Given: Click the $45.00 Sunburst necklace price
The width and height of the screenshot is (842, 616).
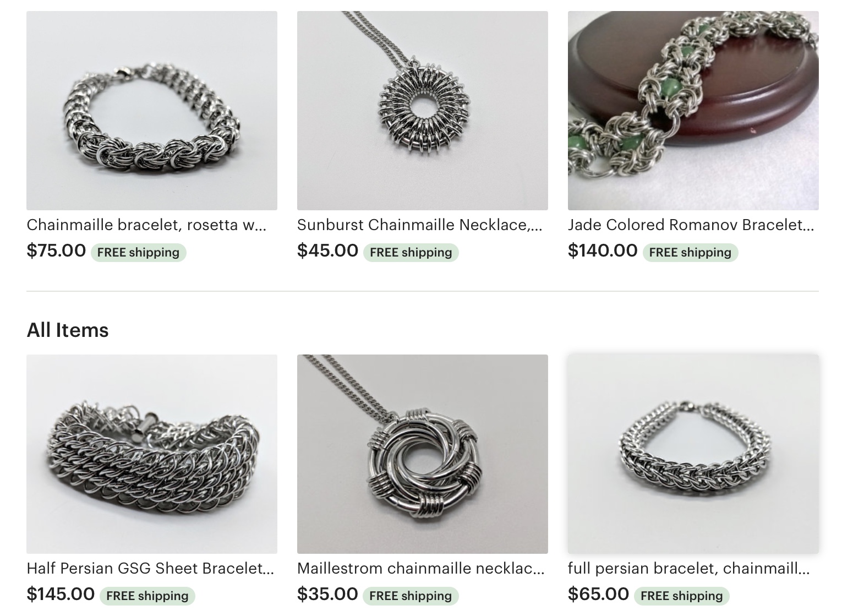Looking at the screenshot, I should click(327, 250).
